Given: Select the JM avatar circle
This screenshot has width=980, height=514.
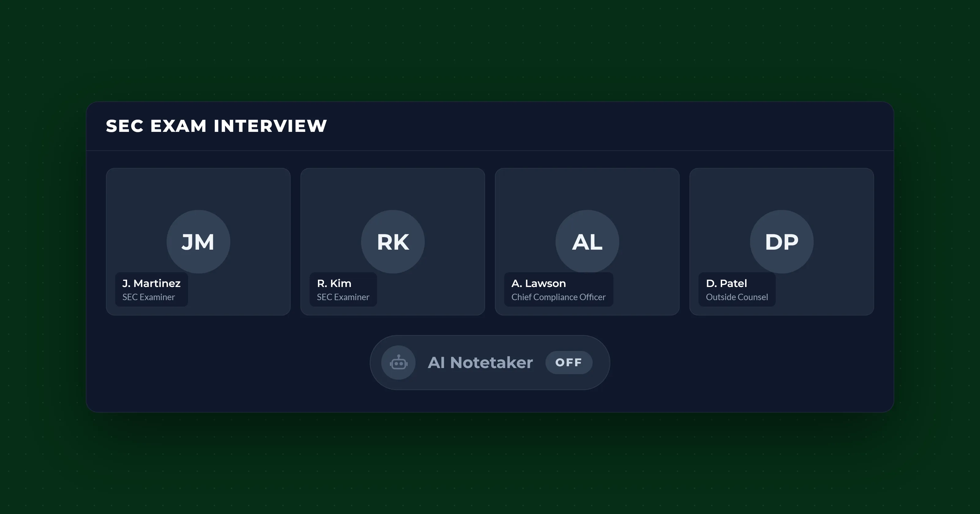Looking at the screenshot, I should coord(198,242).
